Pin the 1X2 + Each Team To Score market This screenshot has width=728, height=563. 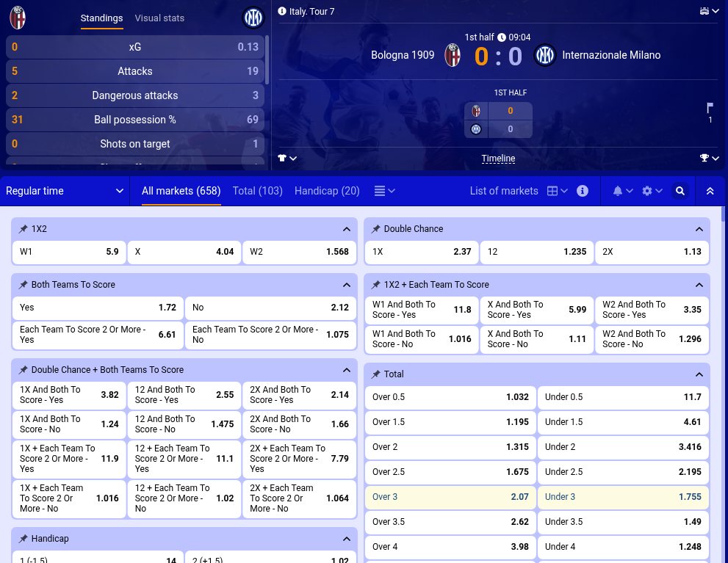point(375,285)
